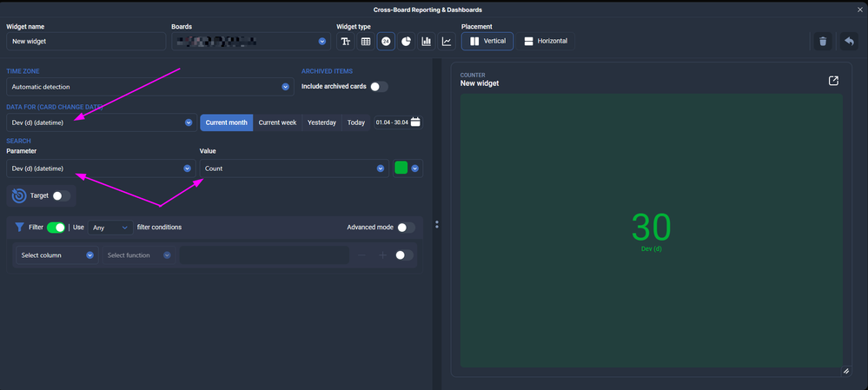
Task: Turn off the Filter toggle
Action: click(56, 228)
